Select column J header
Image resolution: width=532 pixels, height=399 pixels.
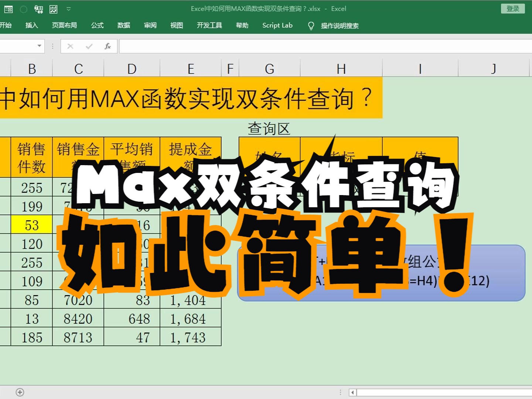494,69
